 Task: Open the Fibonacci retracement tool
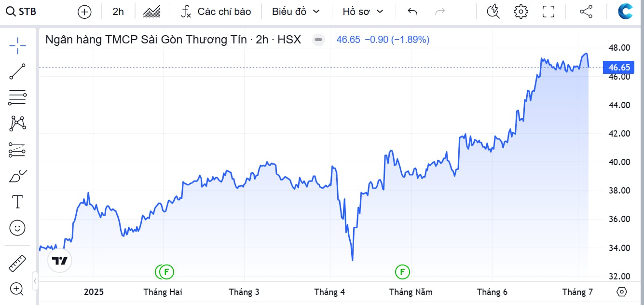pyautogui.click(x=18, y=97)
